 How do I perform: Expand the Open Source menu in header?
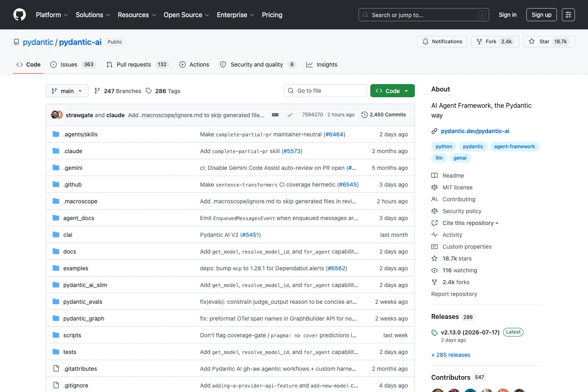coord(187,15)
